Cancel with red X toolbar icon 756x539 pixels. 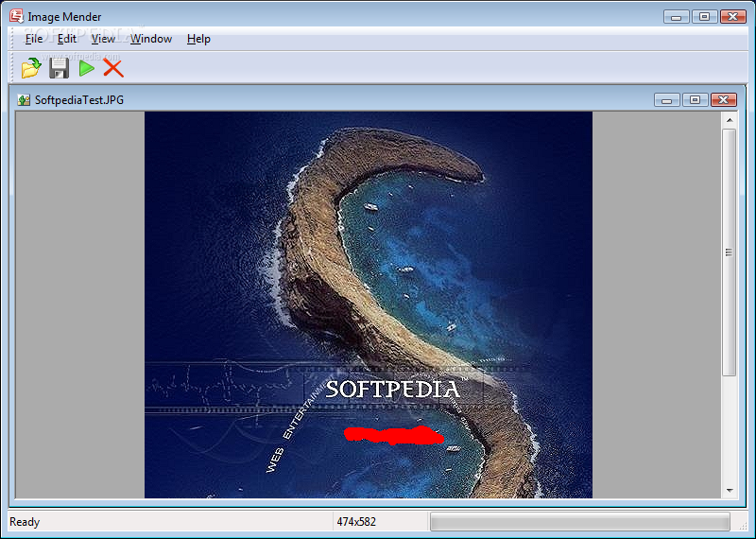point(113,68)
